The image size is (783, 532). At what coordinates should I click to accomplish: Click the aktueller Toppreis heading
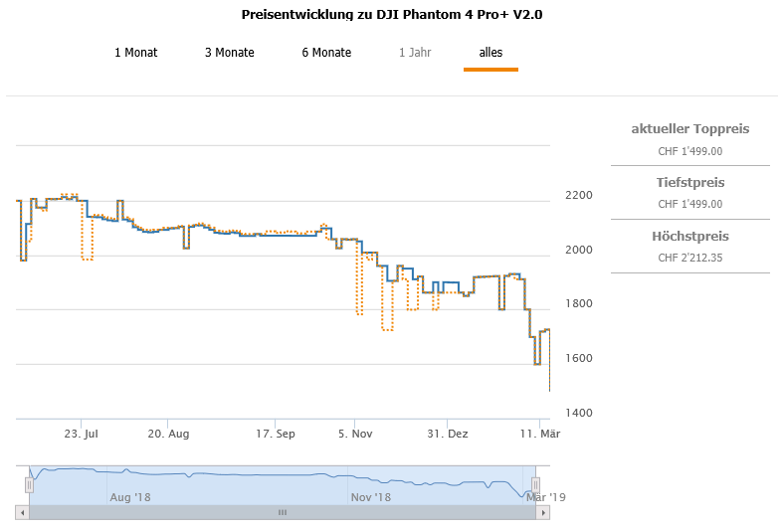[690, 129]
